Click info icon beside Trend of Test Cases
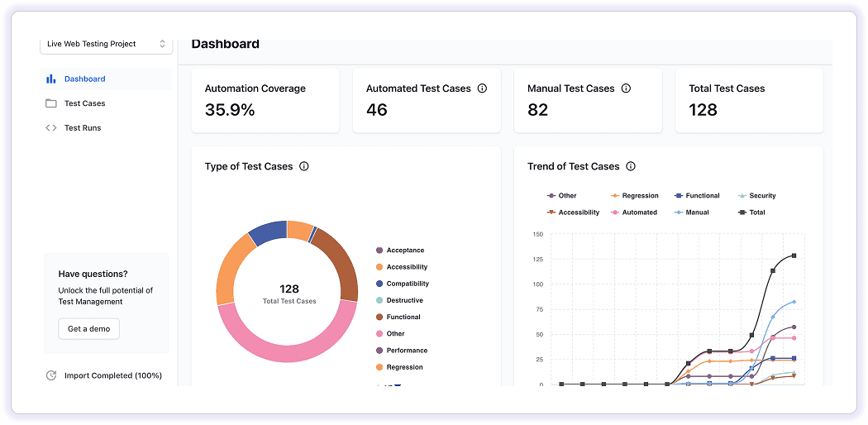The image size is (868, 425). (x=631, y=166)
